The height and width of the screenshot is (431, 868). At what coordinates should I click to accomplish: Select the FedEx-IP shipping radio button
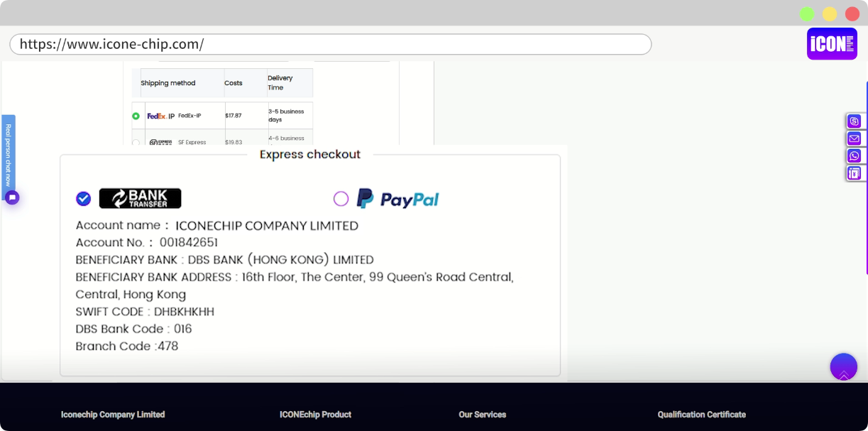point(136,116)
